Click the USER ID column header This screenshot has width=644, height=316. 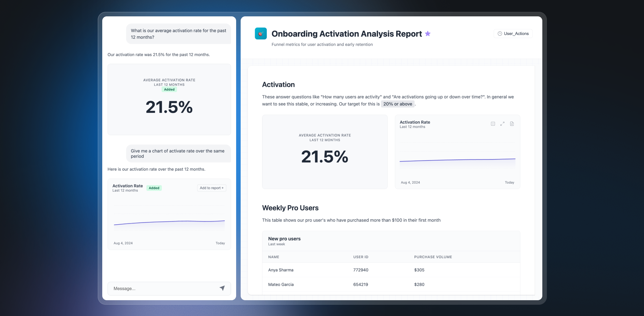360,257
